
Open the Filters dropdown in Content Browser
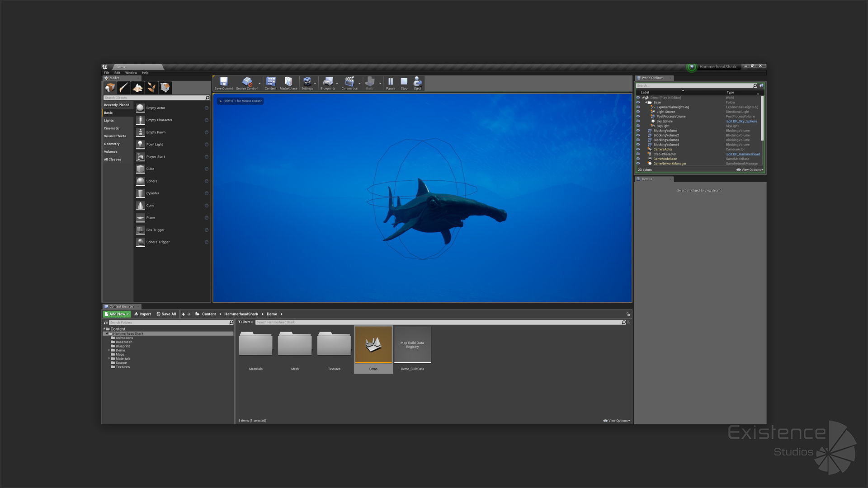(245, 322)
